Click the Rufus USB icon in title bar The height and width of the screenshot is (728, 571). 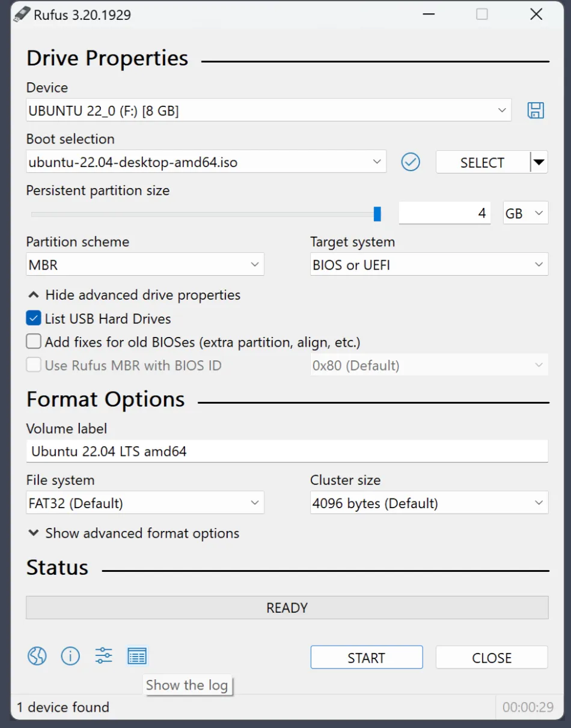pyautogui.click(x=22, y=14)
